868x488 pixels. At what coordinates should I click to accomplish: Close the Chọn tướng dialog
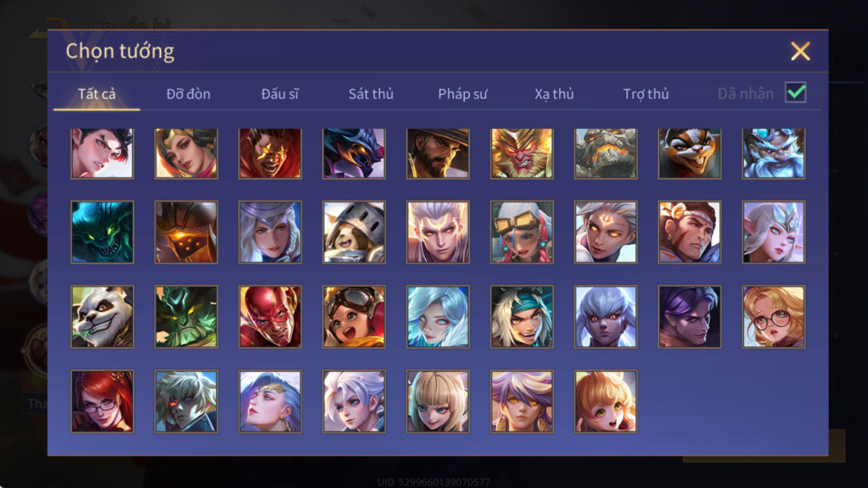801,51
